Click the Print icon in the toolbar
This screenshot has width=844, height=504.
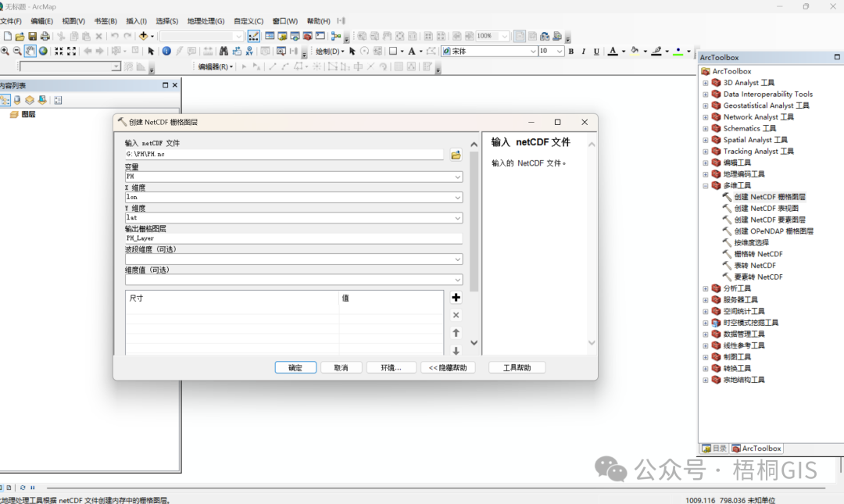(45, 36)
